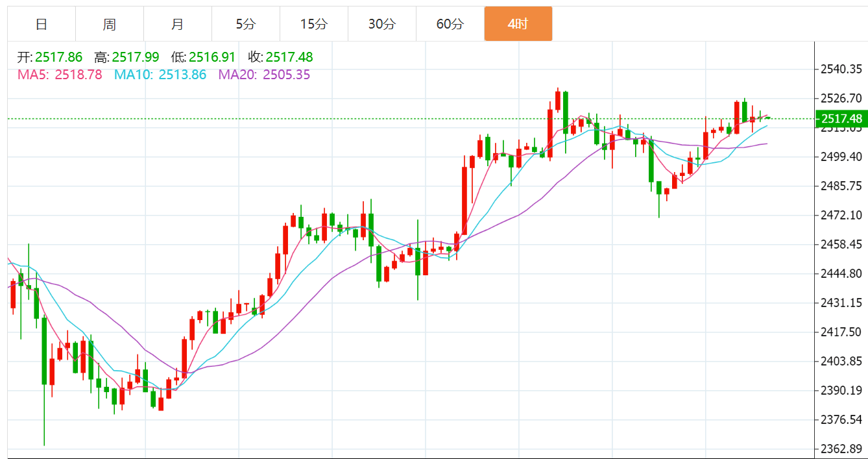Viewport: 868px width, 459px height.
Task: Select the 2403.85 price axis label
Action: pyautogui.click(x=841, y=361)
